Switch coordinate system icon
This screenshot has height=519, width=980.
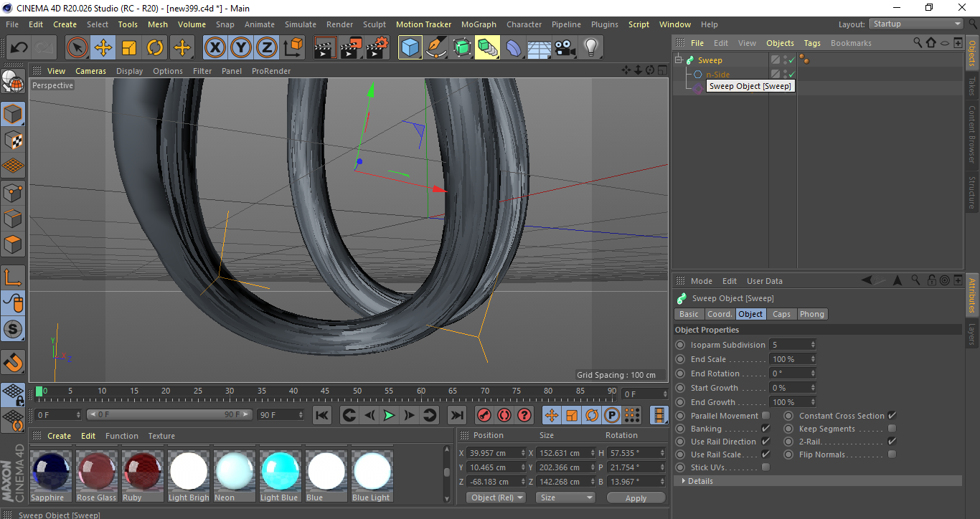pyautogui.click(x=293, y=48)
